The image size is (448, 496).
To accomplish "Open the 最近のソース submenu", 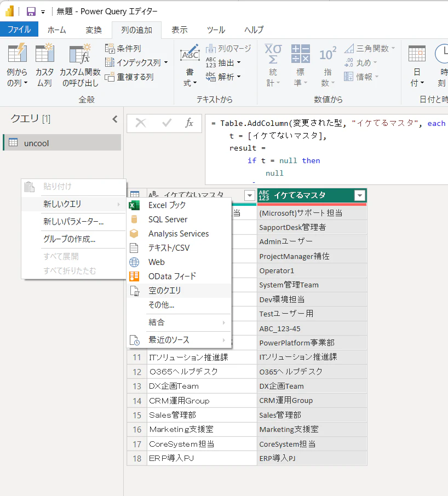I will pyautogui.click(x=179, y=340).
